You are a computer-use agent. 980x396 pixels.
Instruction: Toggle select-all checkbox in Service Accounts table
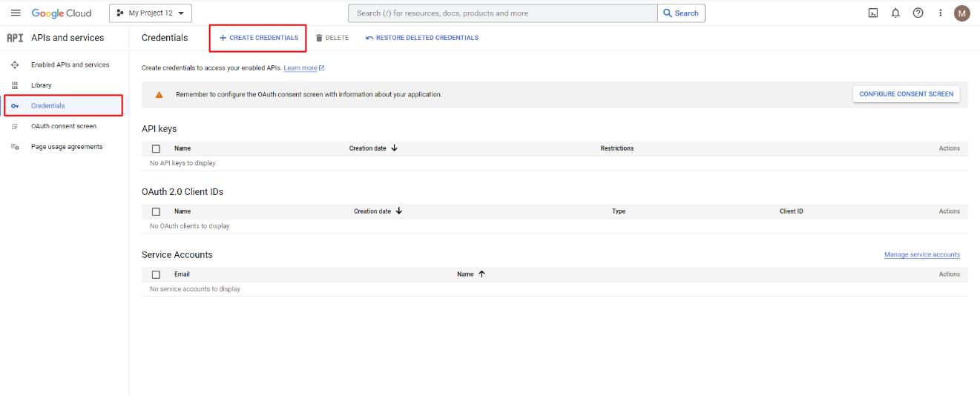tap(156, 274)
